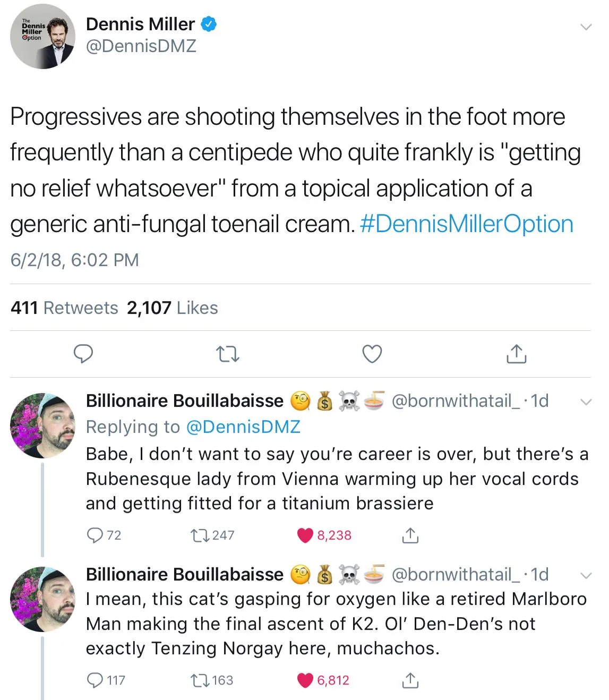609x700 pixels.
Task: View the 411 Retweets list
Action: click(x=64, y=308)
